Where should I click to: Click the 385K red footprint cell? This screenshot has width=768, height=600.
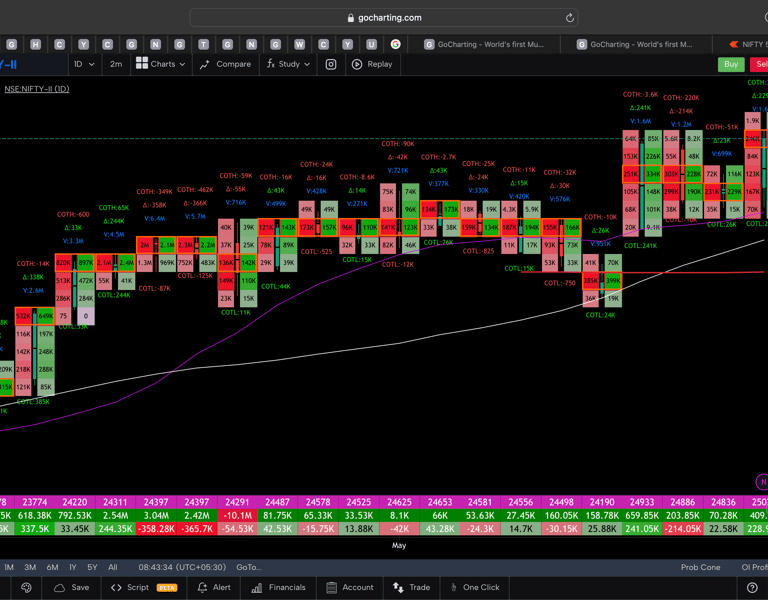click(x=591, y=281)
